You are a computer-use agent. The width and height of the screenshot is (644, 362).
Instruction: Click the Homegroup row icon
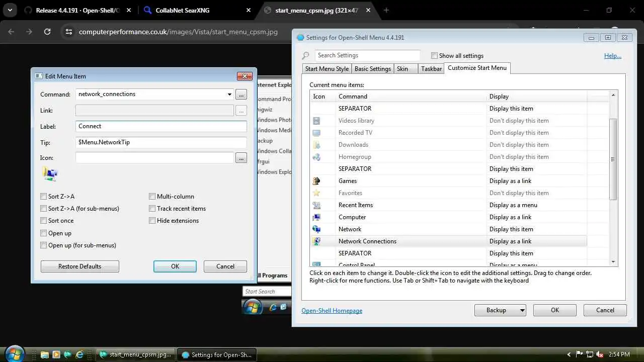click(x=316, y=157)
